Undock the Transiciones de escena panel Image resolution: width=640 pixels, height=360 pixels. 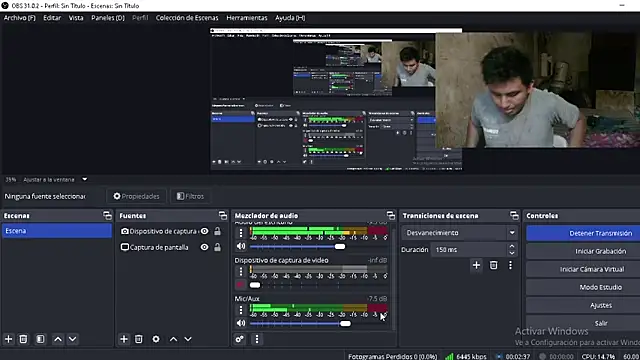coord(514,216)
